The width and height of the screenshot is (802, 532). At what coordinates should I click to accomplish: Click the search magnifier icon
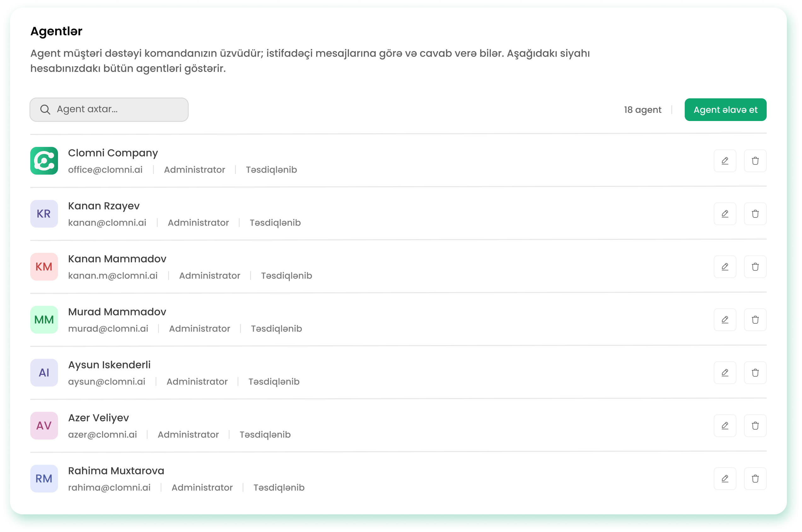point(45,109)
